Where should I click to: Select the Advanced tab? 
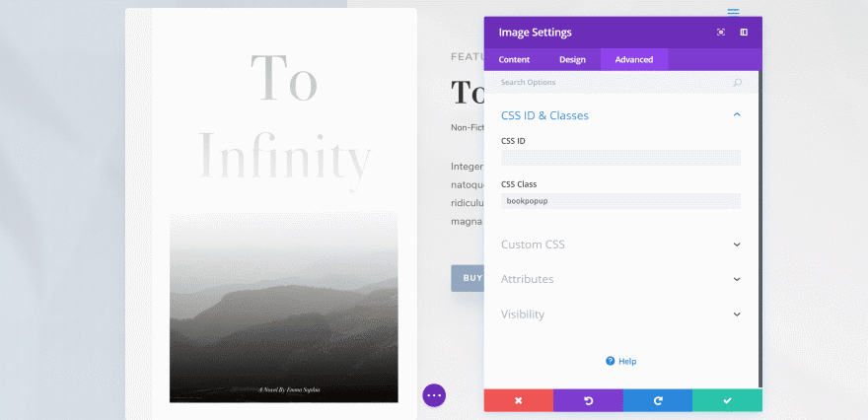[634, 60]
